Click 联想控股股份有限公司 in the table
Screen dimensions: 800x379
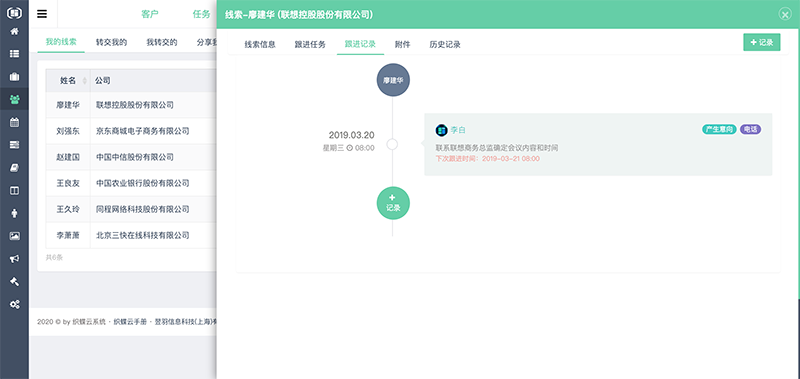(135, 105)
